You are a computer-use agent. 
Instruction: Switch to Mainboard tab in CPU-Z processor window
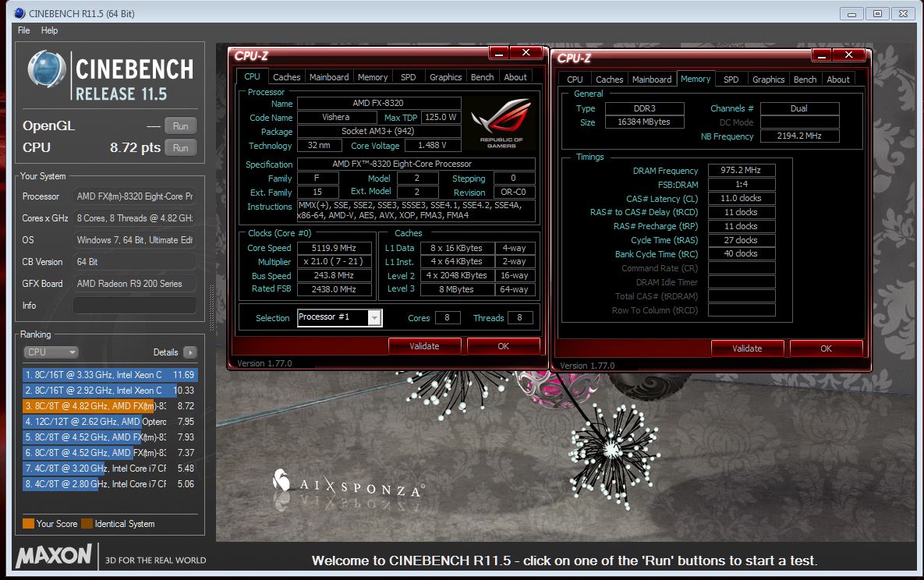point(329,76)
